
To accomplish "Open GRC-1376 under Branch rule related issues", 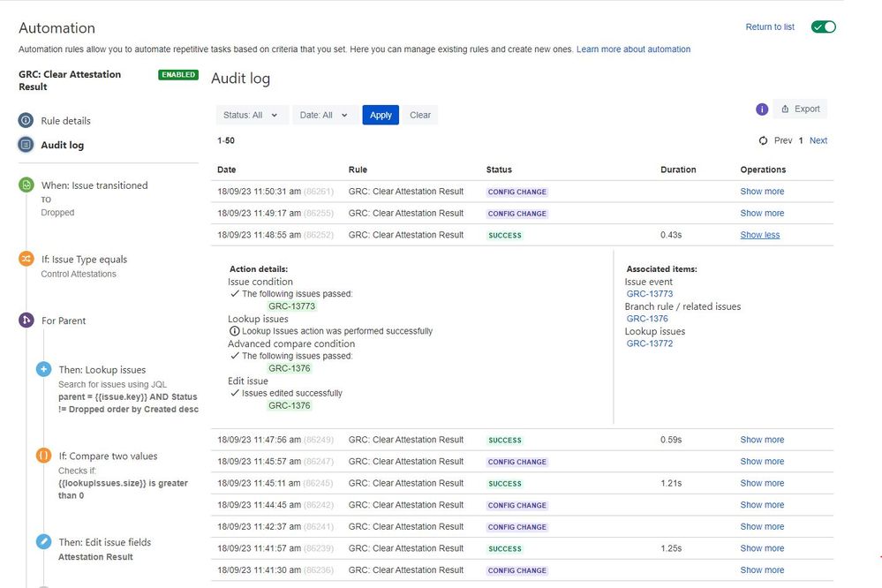I will (647, 319).
